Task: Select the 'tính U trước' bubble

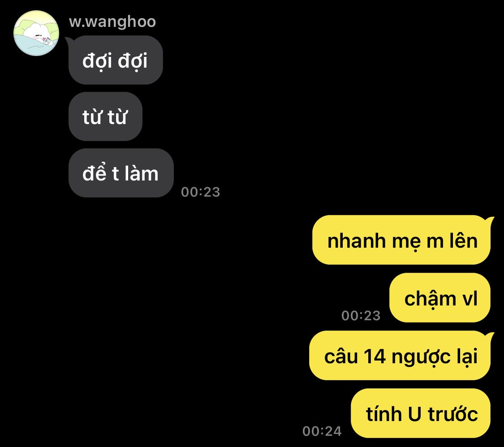Action: 421,413
